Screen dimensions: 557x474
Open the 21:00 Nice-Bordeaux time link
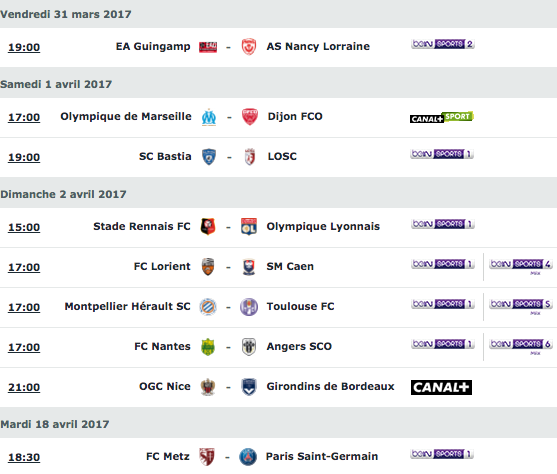(x=24, y=387)
